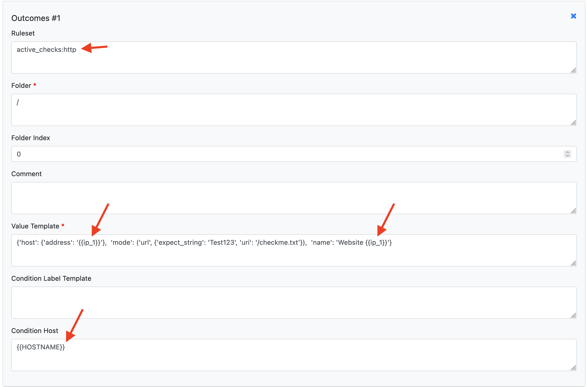This screenshot has width=588, height=387.
Task: Click the empty Condition Label Template field
Action: [x=294, y=302]
